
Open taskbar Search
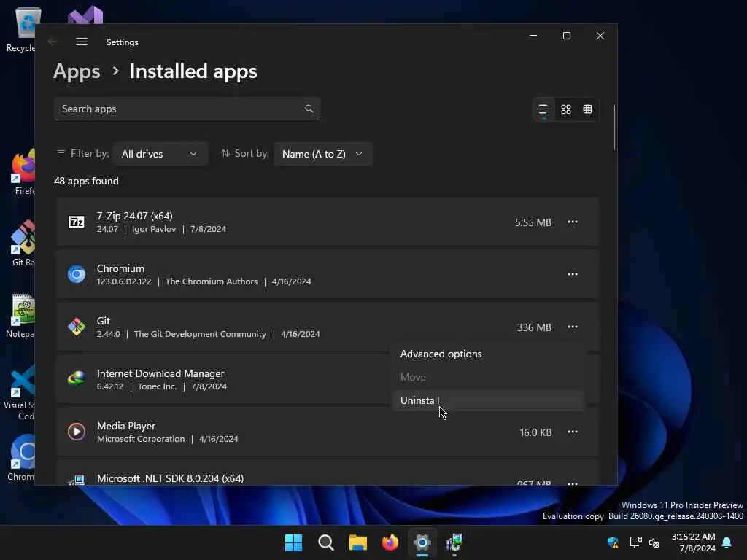pyautogui.click(x=326, y=542)
